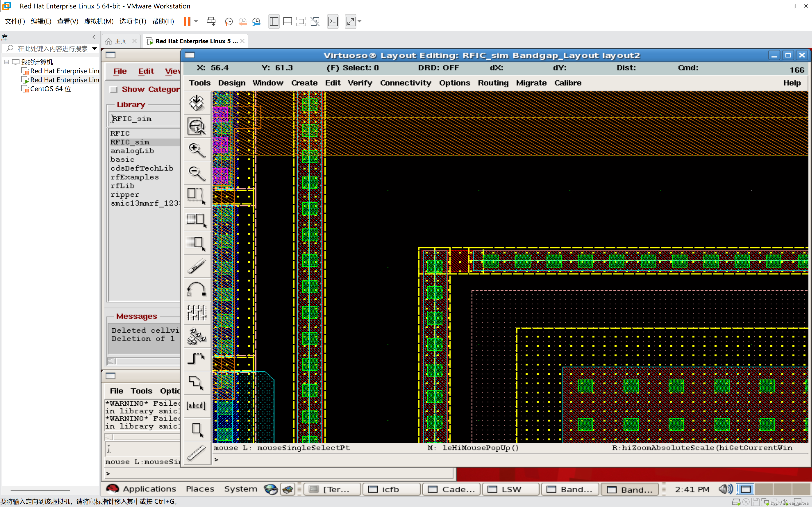Click the Save design icon
The width and height of the screenshot is (812, 507).
[x=197, y=103]
